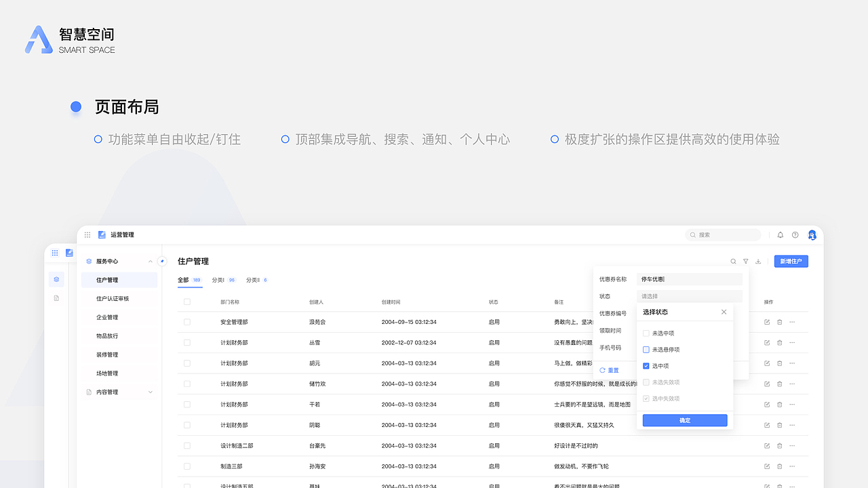The width and height of the screenshot is (868, 488).
Task: Switch to the 分类II tab with count 6
Action: [258, 280]
